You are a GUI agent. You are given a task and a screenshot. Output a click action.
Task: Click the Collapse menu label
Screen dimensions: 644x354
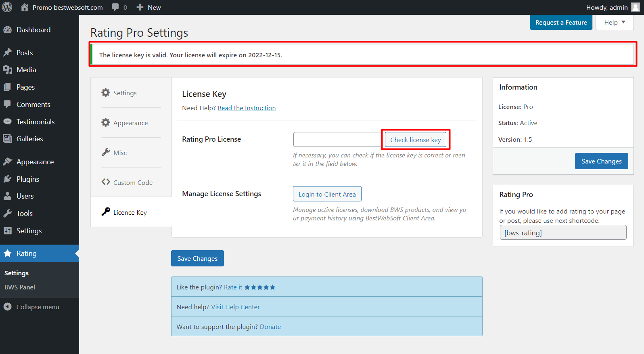tap(38, 307)
